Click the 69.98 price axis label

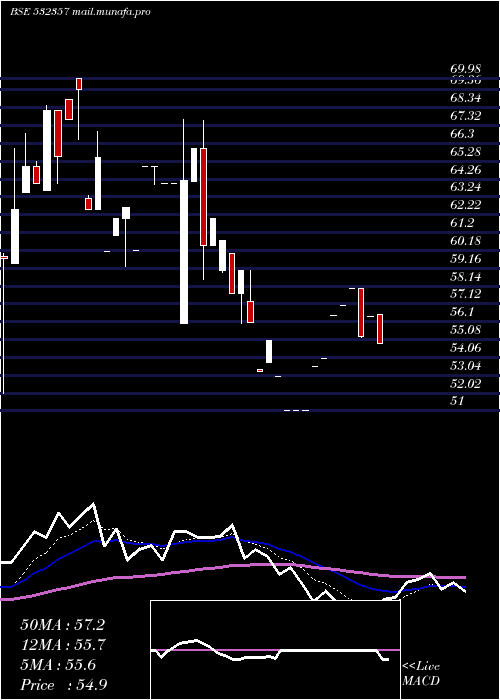pyautogui.click(x=466, y=69)
